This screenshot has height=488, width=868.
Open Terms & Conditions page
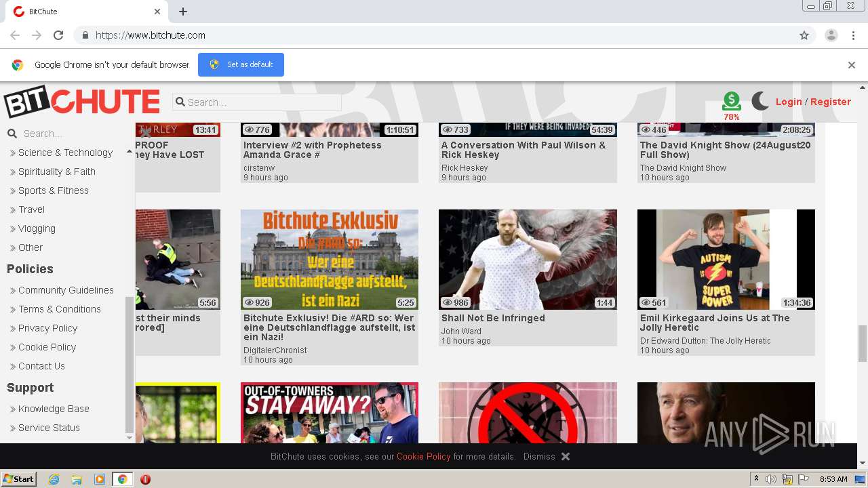pos(59,309)
